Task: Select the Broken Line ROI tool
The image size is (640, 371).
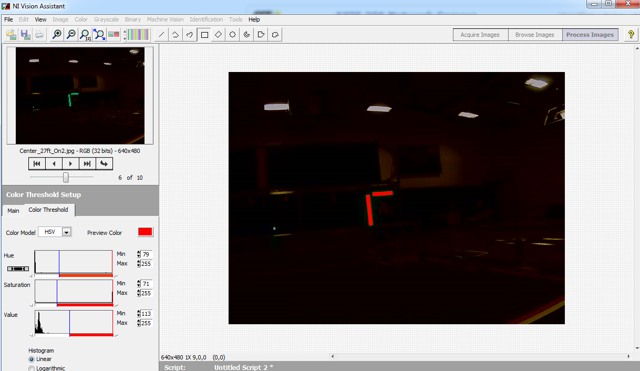Action: tap(176, 35)
